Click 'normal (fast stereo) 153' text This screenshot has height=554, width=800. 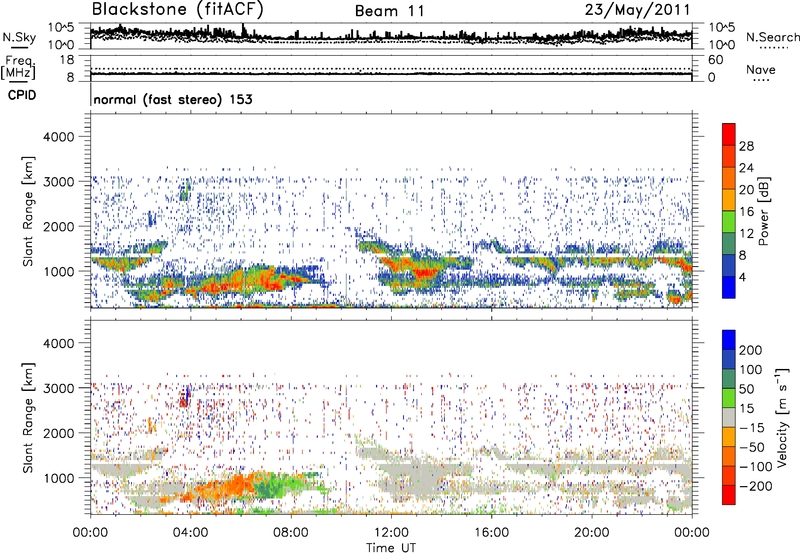[x=173, y=99]
